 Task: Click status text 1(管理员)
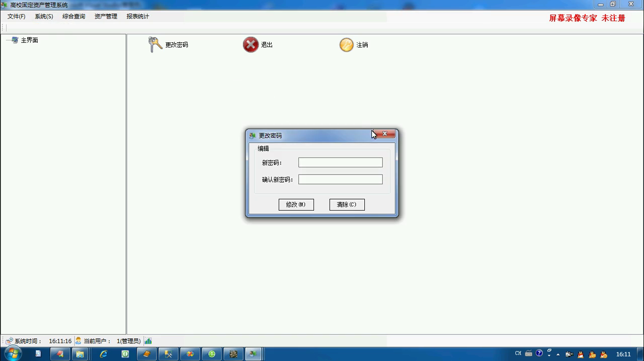point(129,341)
